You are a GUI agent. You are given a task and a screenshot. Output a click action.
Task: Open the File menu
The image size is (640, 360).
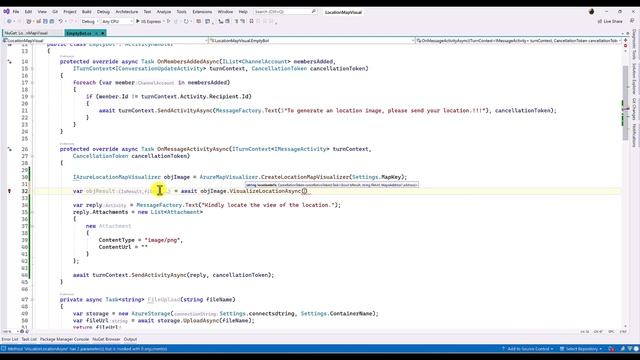tap(16, 12)
